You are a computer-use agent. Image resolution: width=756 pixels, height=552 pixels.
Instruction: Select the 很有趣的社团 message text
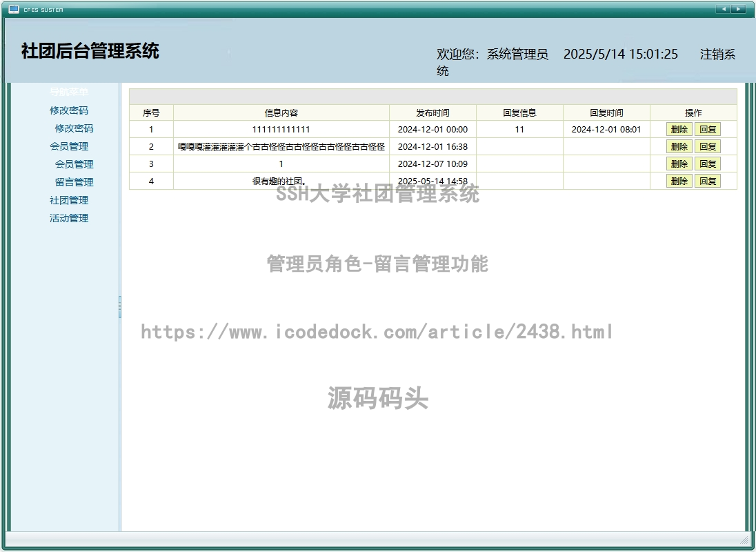(x=279, y=181)
